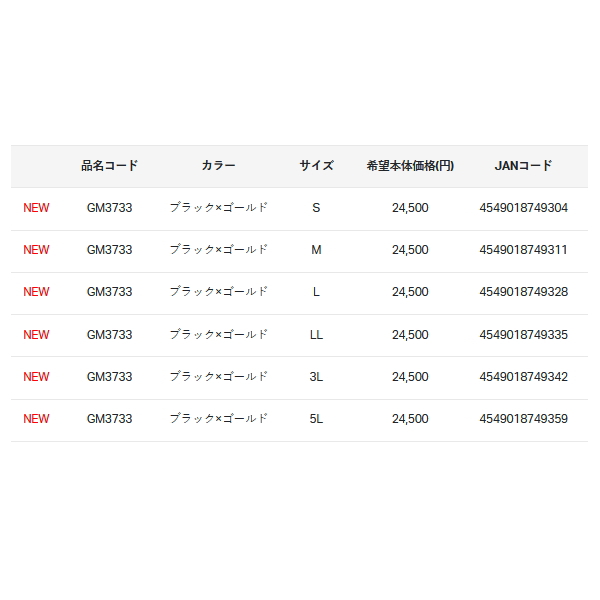Click the size 5L cell
600x600 pixels.
[x=316, y=419]
